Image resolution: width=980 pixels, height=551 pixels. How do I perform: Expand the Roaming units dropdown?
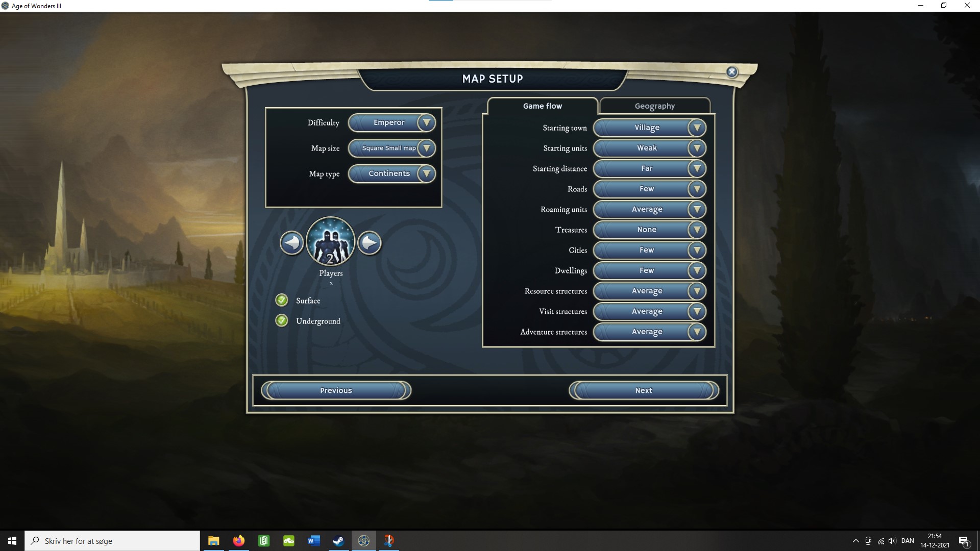(650, 209)
